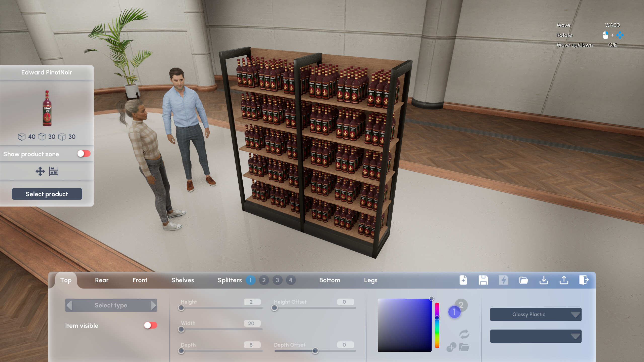The height and width of the screenshot is (362, 644).
Task: Open the shelf placement icon beside the move tool
Action: 53,171
